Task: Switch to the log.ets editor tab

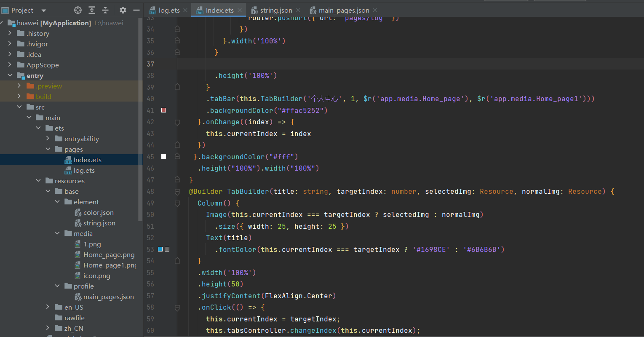Action: point(169,10)
